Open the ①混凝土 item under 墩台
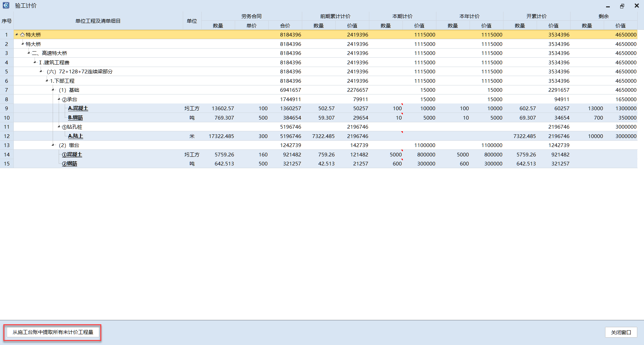Screen dimensions: 644x345 [x=72, y=154]
